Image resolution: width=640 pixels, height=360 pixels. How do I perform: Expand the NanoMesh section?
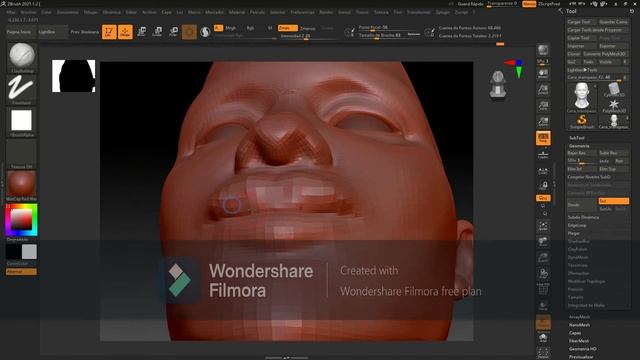pos(579,325)
